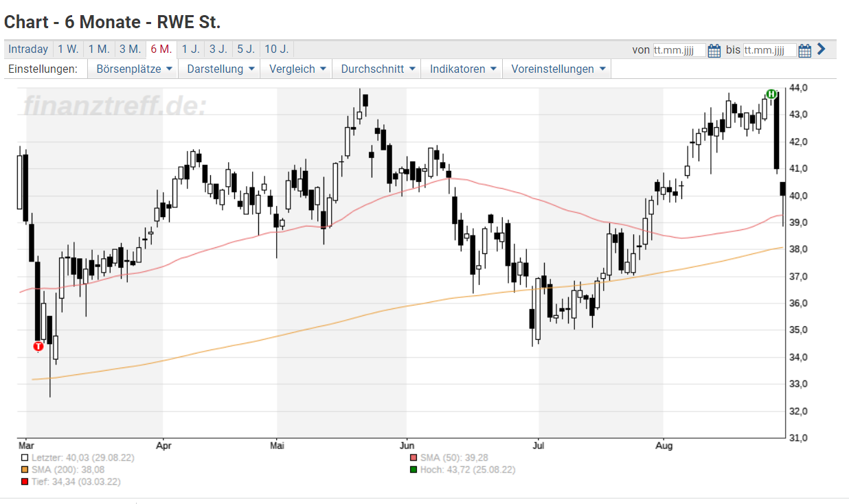Switch to the Intraday tab

[x=28, y=49]
